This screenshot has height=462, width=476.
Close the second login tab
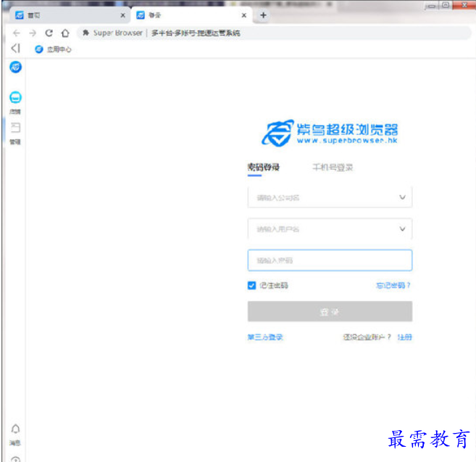click(x=243, y=15)
